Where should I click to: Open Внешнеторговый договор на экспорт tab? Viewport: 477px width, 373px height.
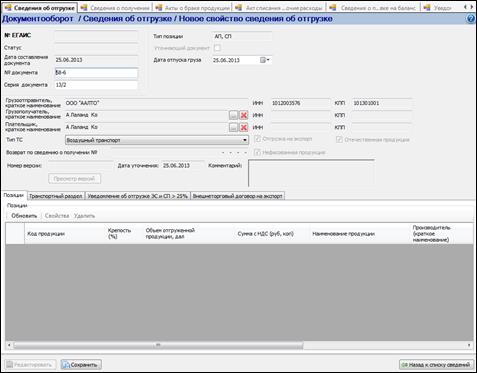(x=238, y=196)
